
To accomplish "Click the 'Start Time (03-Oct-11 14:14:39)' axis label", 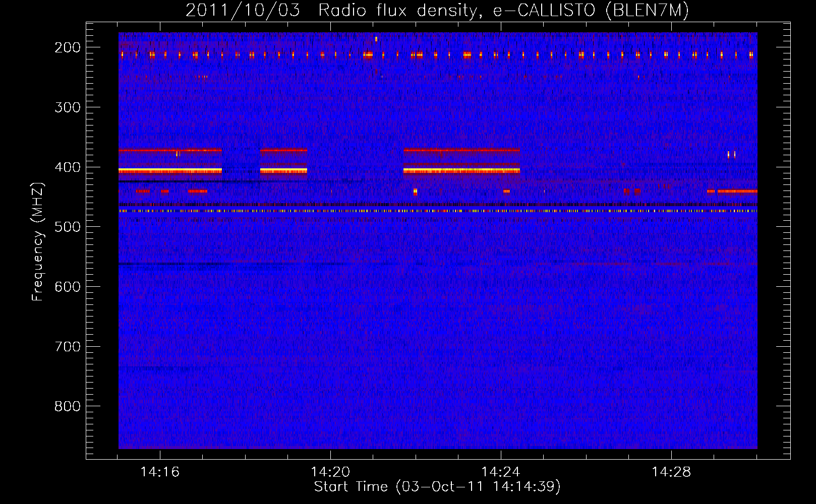I will pos(437,487).
